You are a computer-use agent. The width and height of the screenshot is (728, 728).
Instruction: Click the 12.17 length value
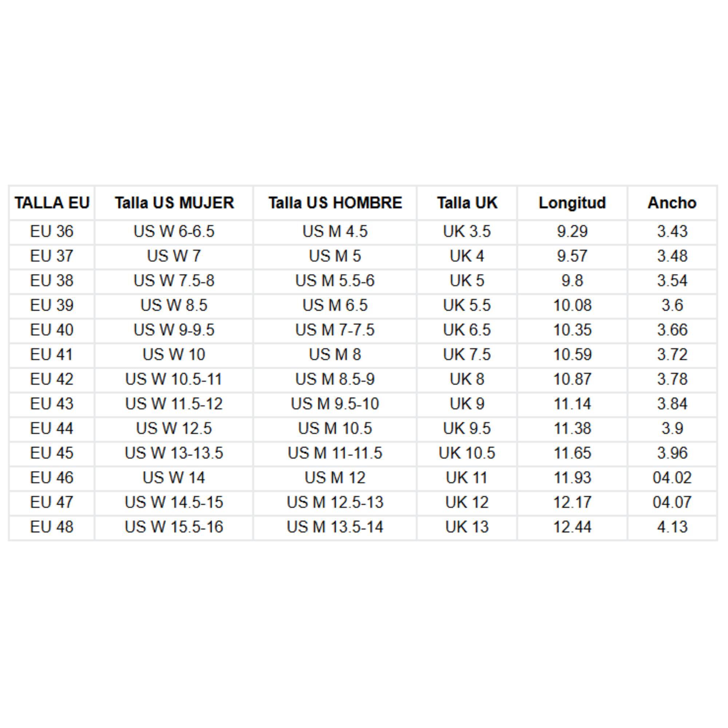572,502
